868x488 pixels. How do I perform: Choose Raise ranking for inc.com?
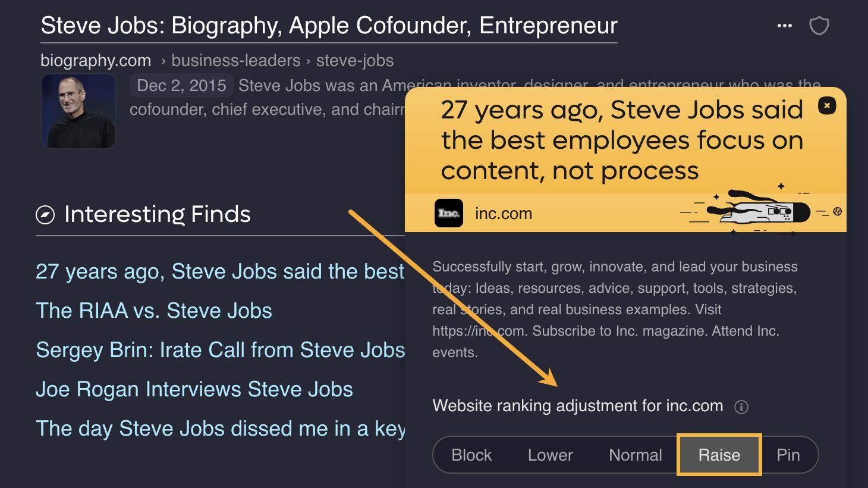point(719,455)
